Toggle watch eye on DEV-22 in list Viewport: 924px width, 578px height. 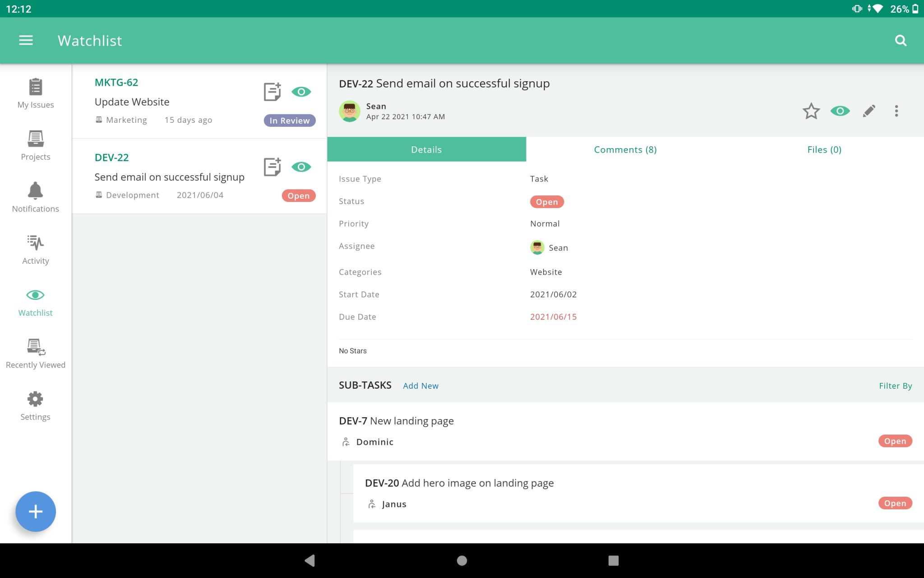coord(301,167)
